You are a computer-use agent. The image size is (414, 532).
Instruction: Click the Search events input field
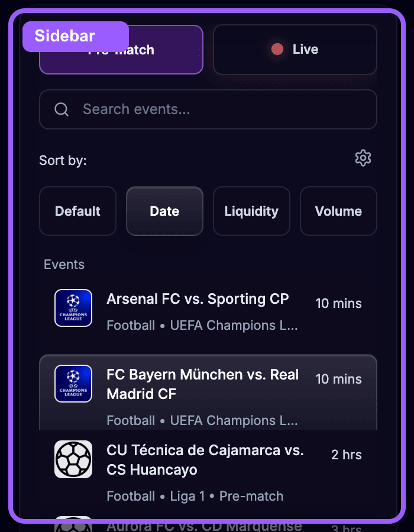(x=208, y=109)
